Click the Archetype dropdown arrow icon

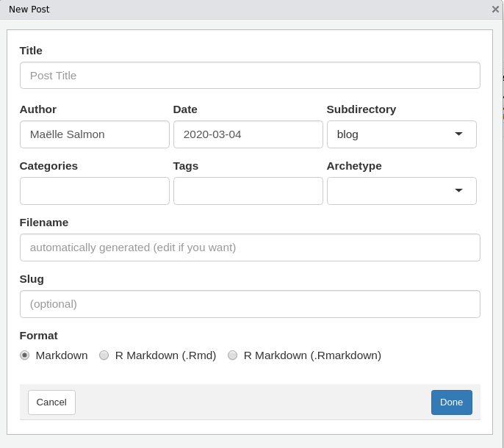pyautogui.click(x=458, y=190)
